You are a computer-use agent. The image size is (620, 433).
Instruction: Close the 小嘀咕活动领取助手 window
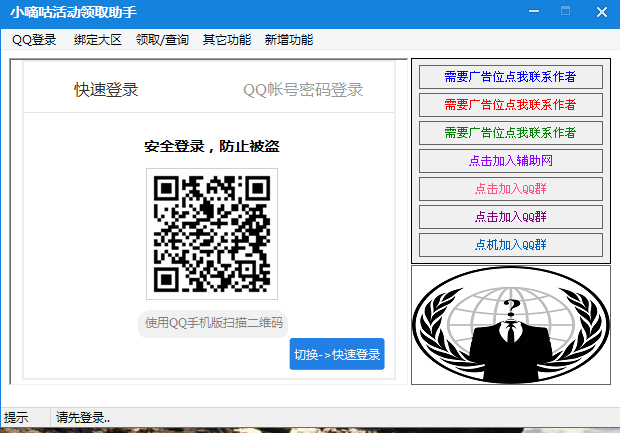click(602, 12)
